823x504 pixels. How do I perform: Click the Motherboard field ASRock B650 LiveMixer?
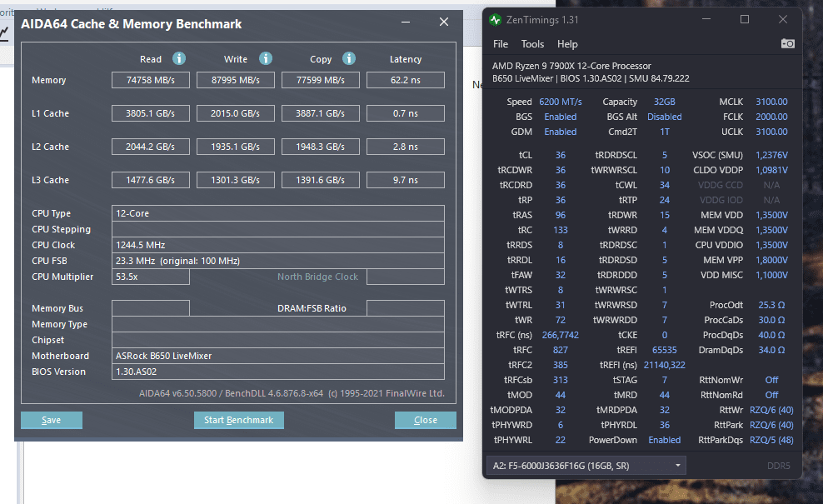(278, 356)
